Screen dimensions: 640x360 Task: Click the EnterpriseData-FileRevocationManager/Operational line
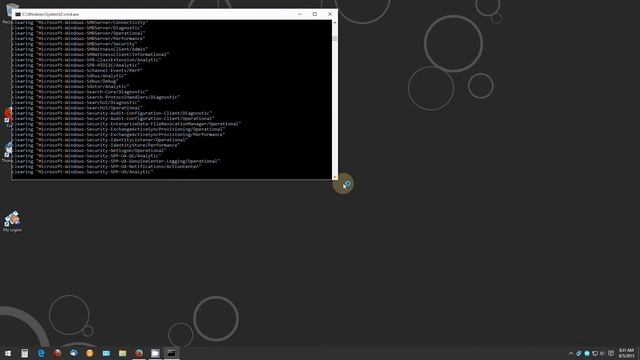tap(127, 124)
